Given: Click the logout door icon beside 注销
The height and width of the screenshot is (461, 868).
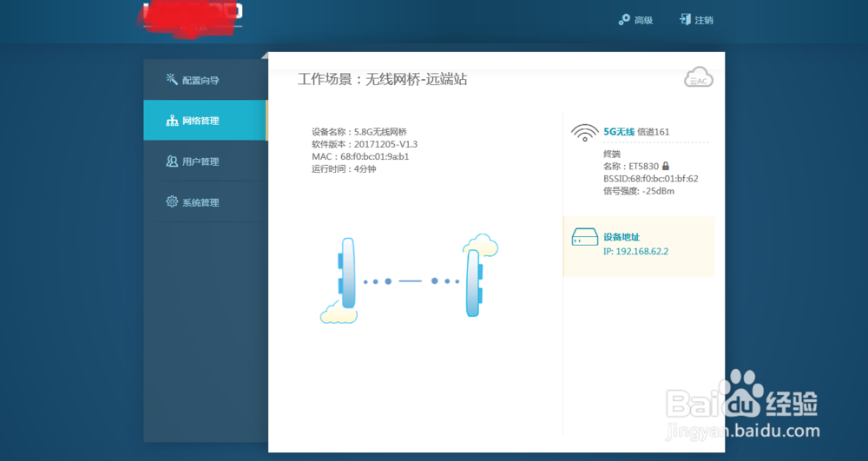Looking at the screenshot, I should pyautogui.click(x=686, y=20).
